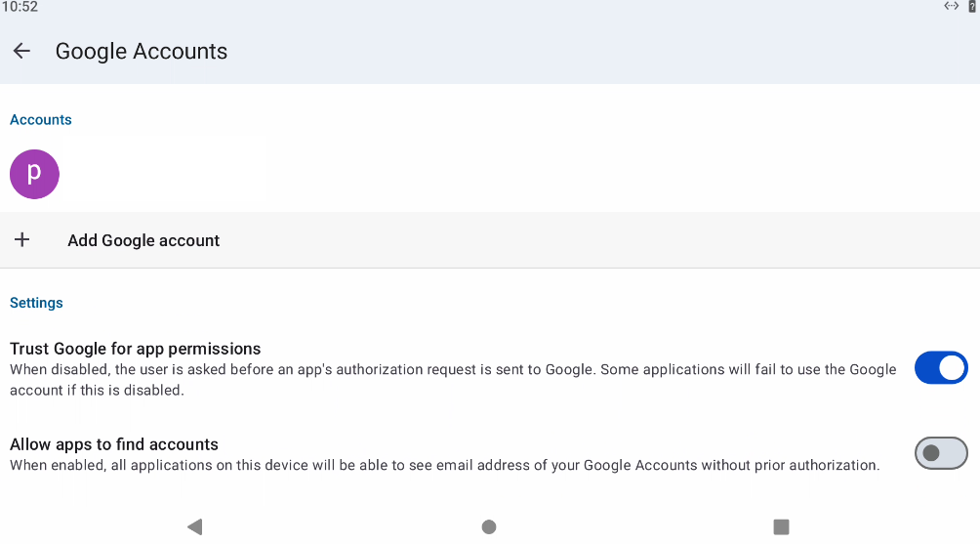Disable the Trust Google for app permissions switch
The width and height of the screenshot is (980, 544).
click(x=940, y=368)
